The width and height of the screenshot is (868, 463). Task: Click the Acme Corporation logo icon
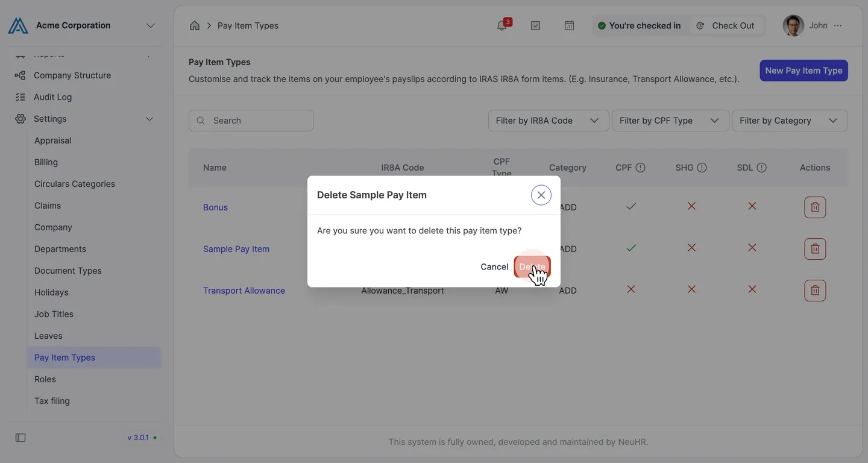coord(18,25)
